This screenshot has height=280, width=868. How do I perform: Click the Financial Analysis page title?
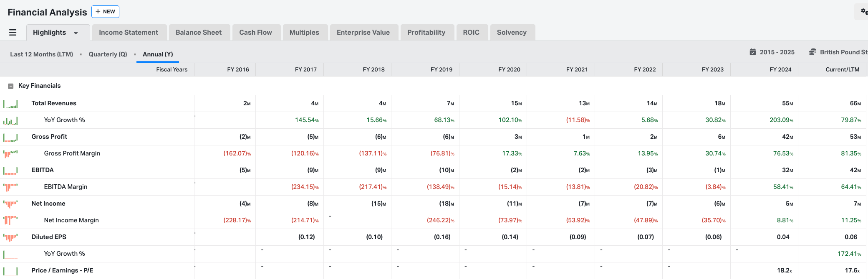(x=47, y=12)
